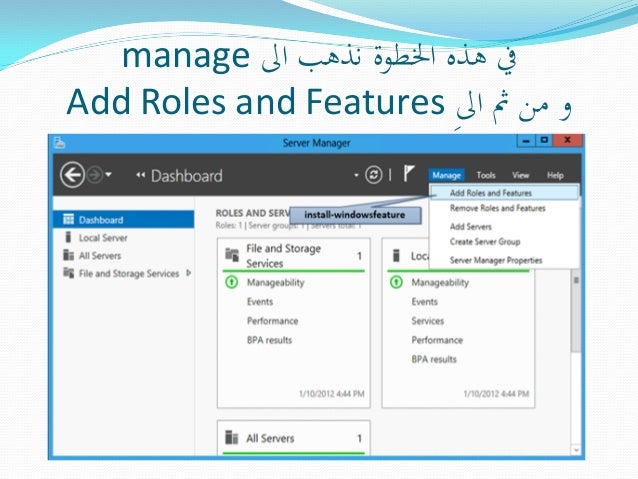Minimize the Server Manager window

526,141
